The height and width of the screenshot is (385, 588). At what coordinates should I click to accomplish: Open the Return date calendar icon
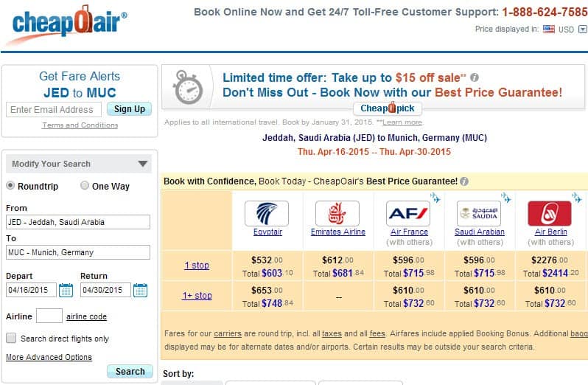pos(140,290)
